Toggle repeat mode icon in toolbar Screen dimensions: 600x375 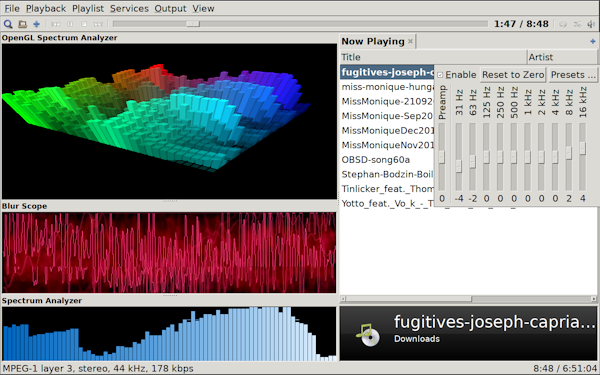pyautogui.click(x=563, y=24)
